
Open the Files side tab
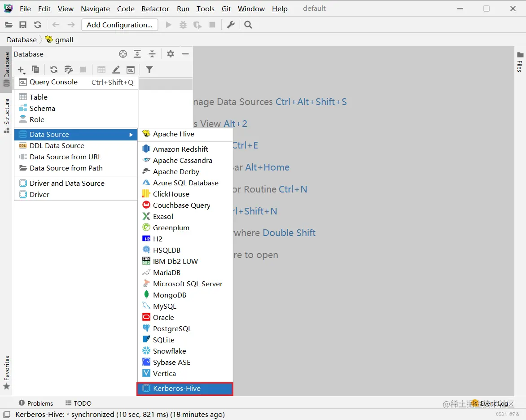point(520,62)
